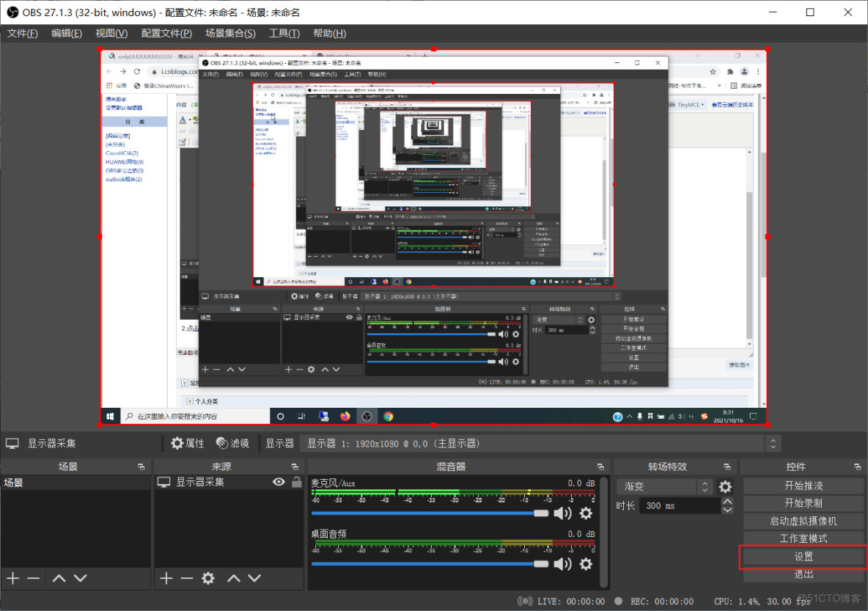Viewport: 868px width, 611px height.
Task: Remove the selected source with minus button
Action: (186, 578)
